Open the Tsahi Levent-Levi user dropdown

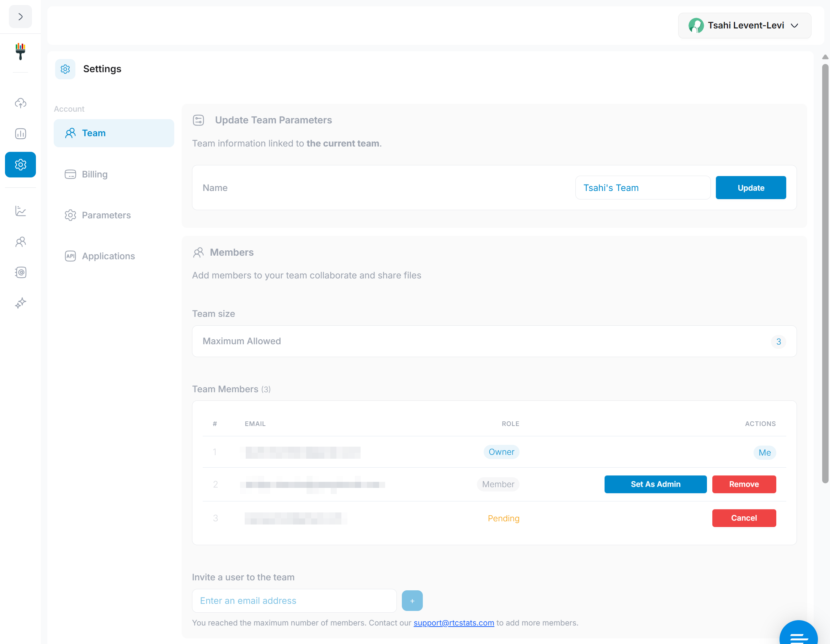point(744,26)
